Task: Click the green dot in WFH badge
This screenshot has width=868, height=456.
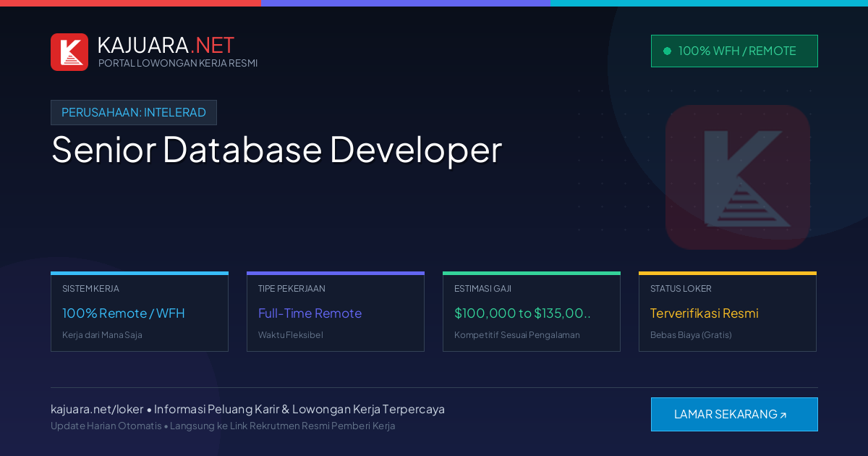Action: 667,51
